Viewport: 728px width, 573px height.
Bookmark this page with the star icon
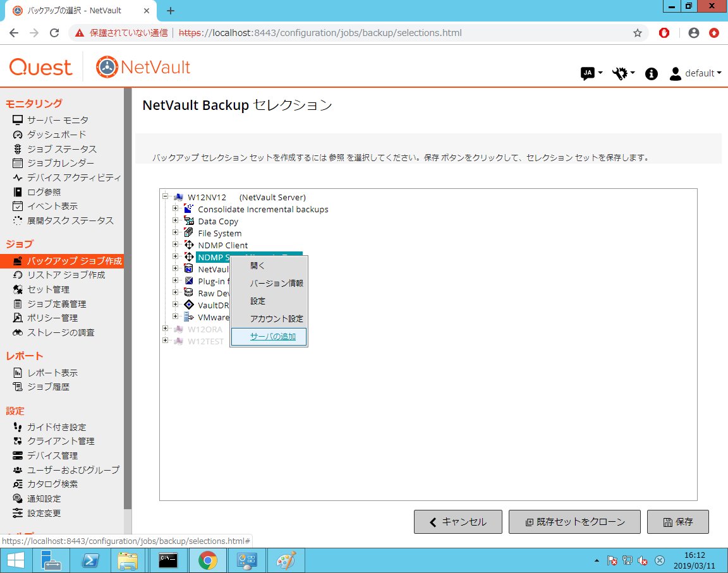(x=638, y=33)
